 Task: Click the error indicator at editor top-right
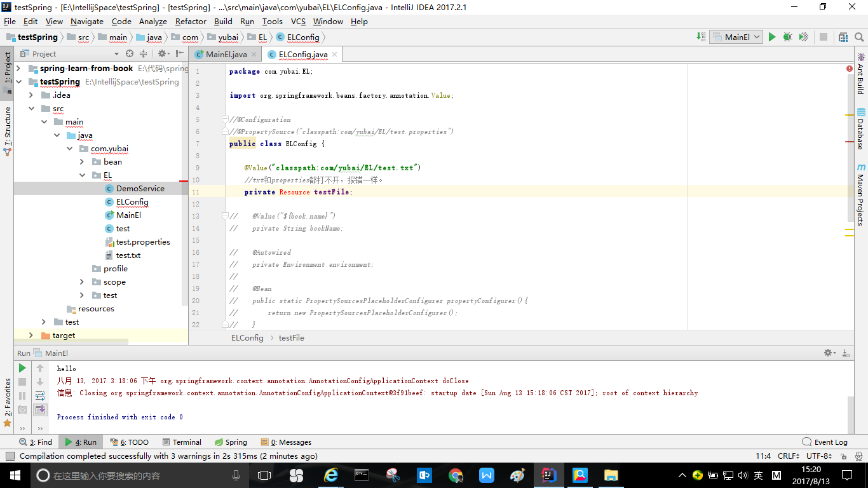pos(850,69)
